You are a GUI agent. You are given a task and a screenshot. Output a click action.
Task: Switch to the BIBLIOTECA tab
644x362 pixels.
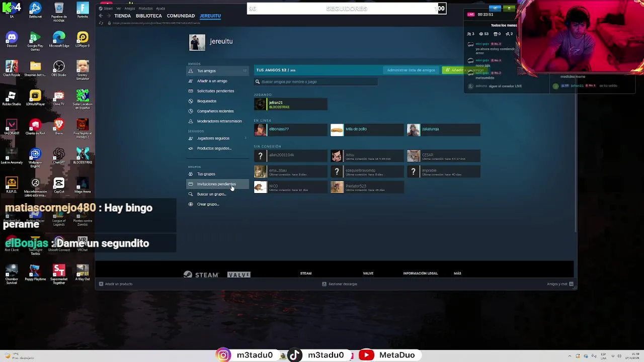[149, 16]
